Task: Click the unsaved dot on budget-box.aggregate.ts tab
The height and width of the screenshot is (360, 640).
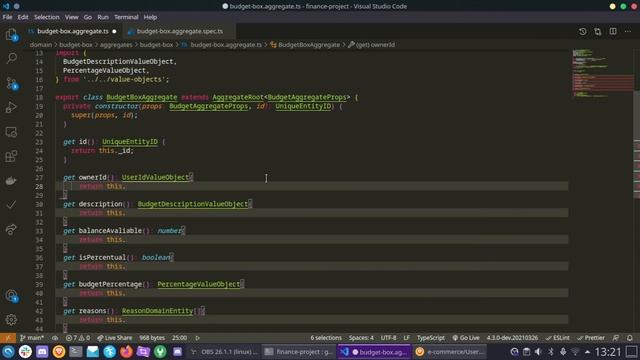Action: coord(114,31)
